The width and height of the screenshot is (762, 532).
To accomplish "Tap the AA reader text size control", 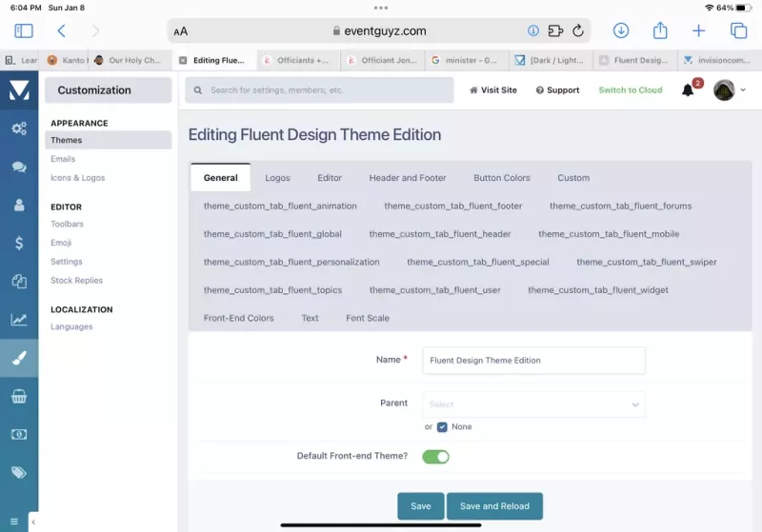I will point(180,31).
